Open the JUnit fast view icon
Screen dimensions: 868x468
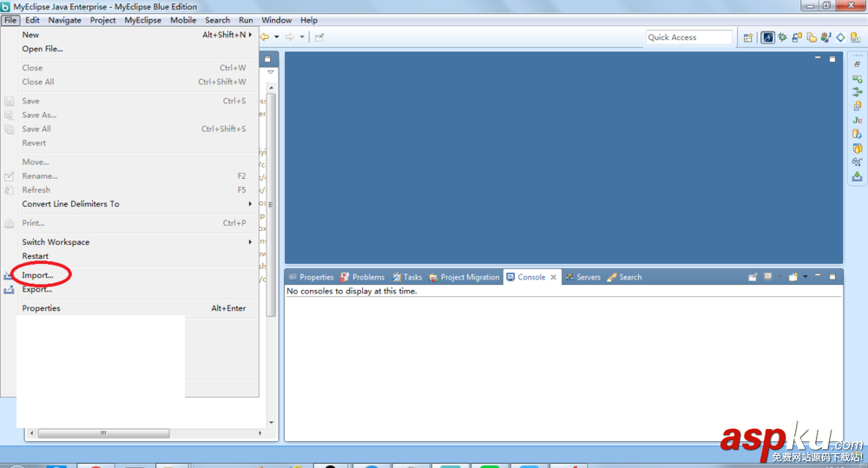click(857, 120)
